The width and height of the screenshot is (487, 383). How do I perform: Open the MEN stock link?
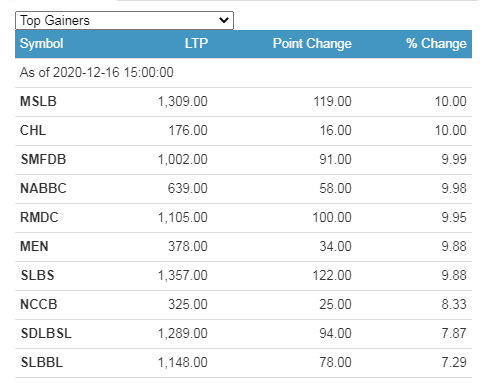point(34,246)
